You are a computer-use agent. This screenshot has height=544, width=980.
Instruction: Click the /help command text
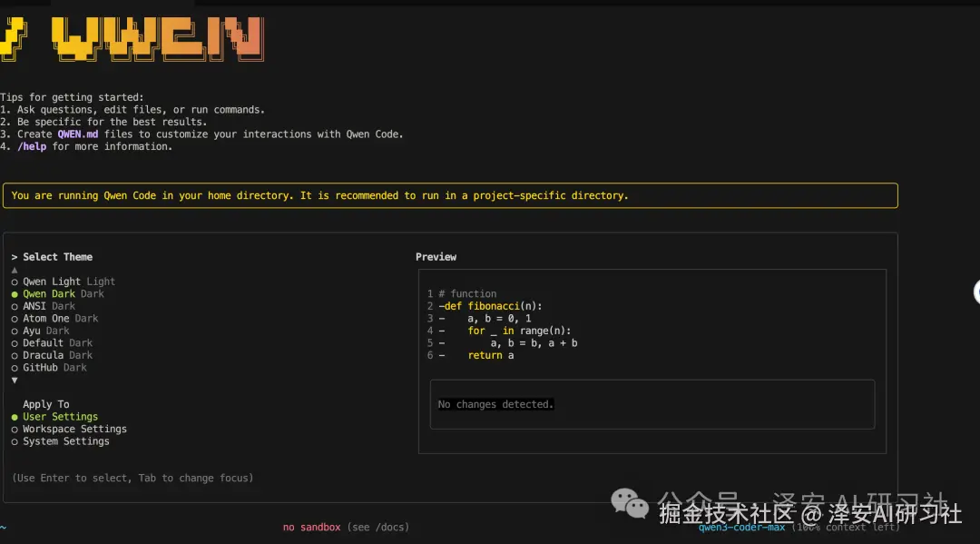pos(32,146)
